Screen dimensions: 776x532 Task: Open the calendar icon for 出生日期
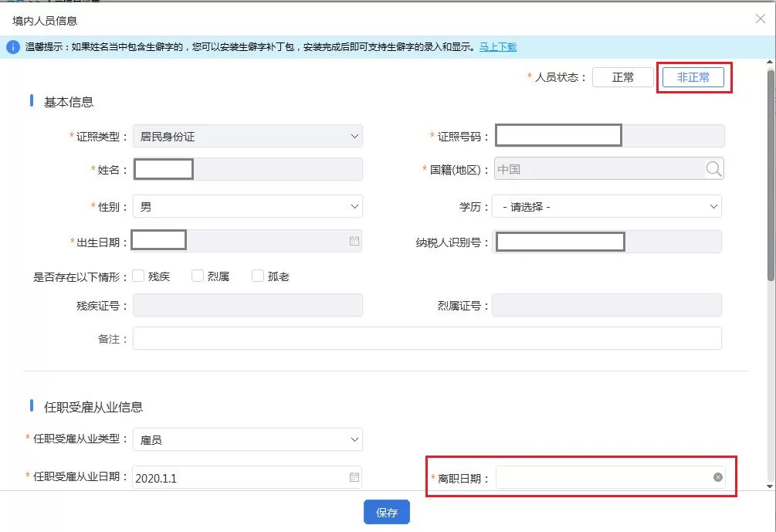(354, 241)
